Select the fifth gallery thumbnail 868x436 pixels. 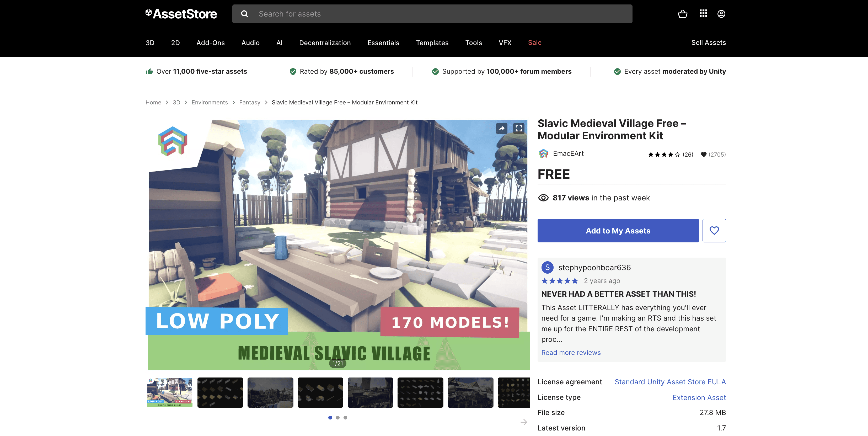[x=370, y=392]
